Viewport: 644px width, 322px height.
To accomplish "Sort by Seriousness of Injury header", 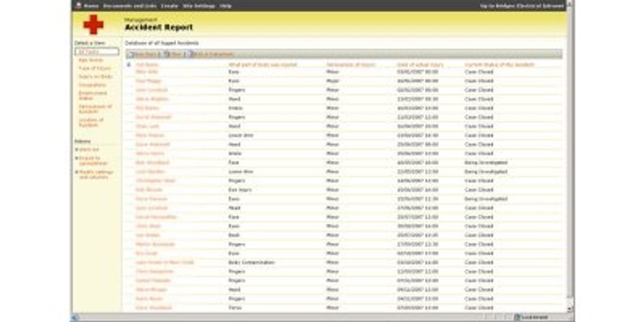I will (351, 65).
